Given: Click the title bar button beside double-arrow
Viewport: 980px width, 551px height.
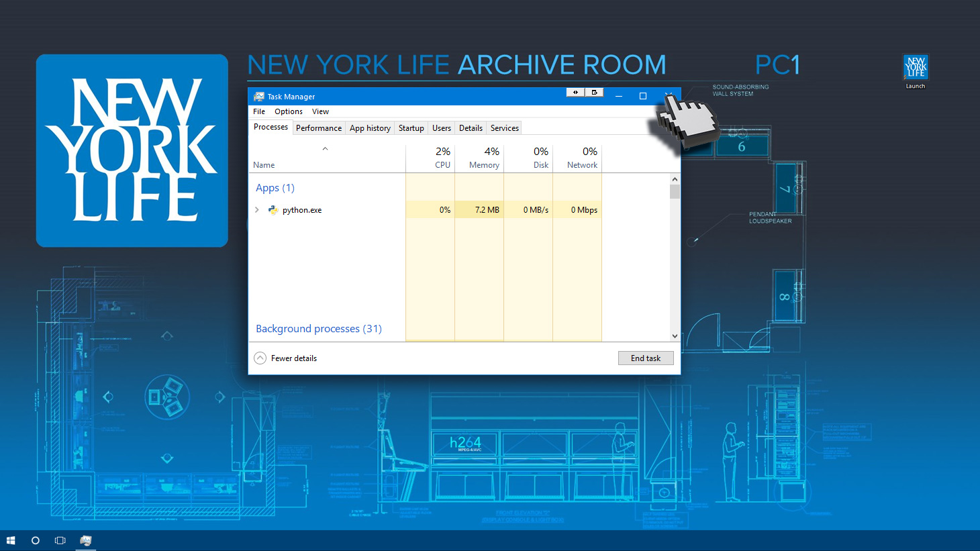Looking at the screenshot, I should coord(594,93).
